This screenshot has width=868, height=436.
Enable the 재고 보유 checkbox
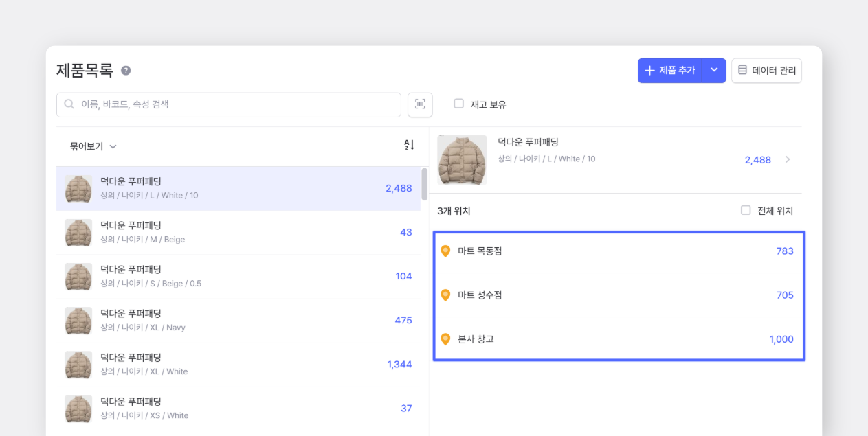click(458, 104)
